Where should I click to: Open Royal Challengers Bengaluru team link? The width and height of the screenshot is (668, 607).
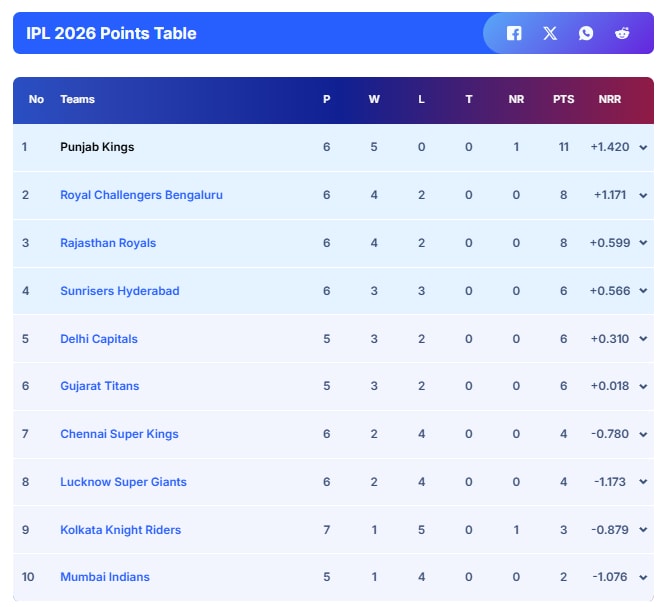click(141, 195)
